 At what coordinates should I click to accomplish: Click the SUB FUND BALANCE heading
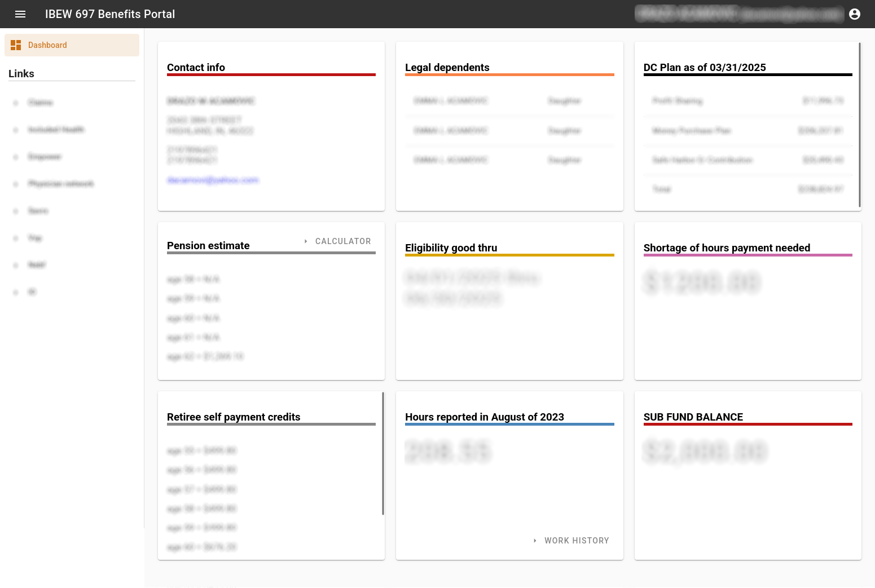[x=693, y=417]
